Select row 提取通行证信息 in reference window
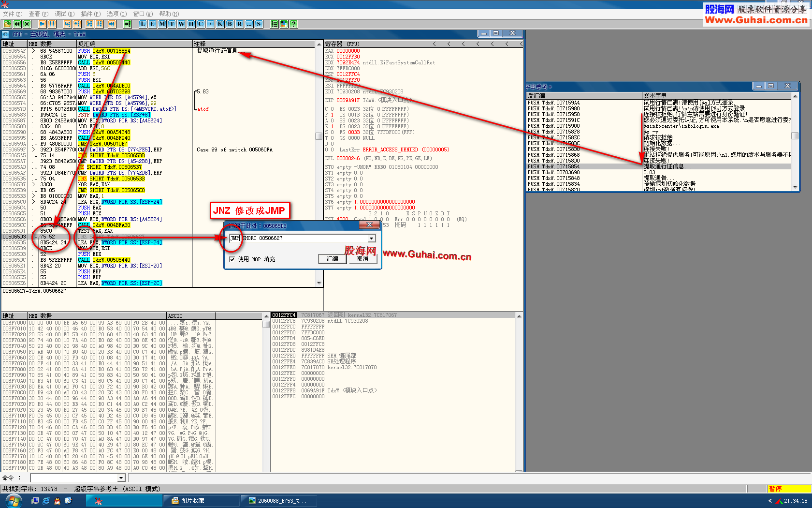The image size is (812, 508). 659,166
